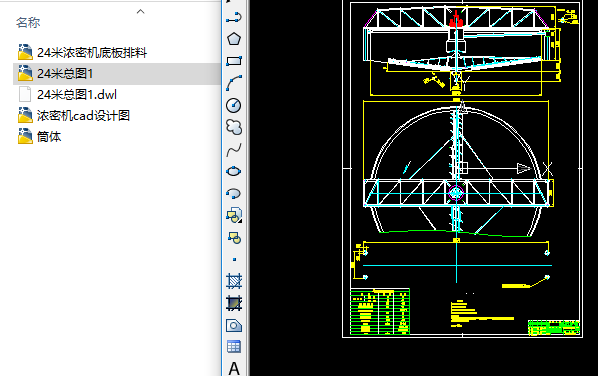Screen dimensions: 598x376
Task: Activate the Ellipse tool
Action: [x=234, y=172]
